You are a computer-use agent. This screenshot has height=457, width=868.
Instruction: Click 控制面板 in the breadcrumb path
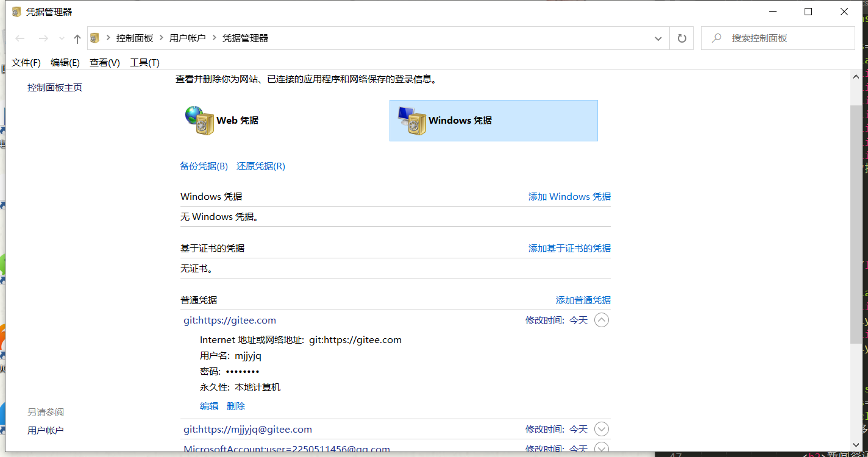tap(135, 38)
